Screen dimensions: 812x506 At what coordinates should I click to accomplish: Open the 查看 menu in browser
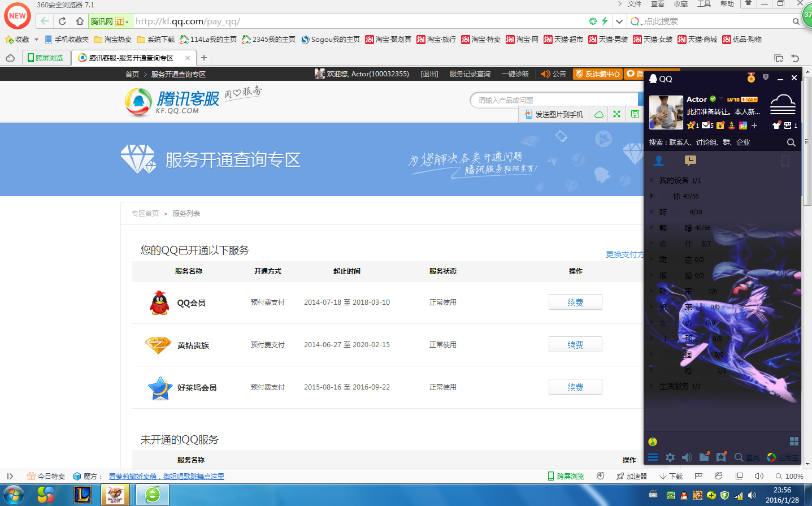pos(658,4)
